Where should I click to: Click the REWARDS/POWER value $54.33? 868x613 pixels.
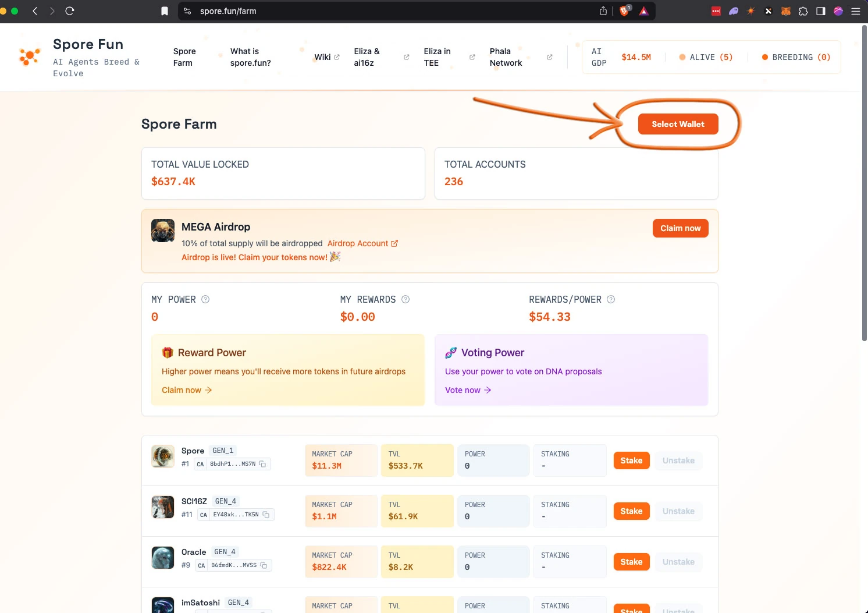pos(550,317)
